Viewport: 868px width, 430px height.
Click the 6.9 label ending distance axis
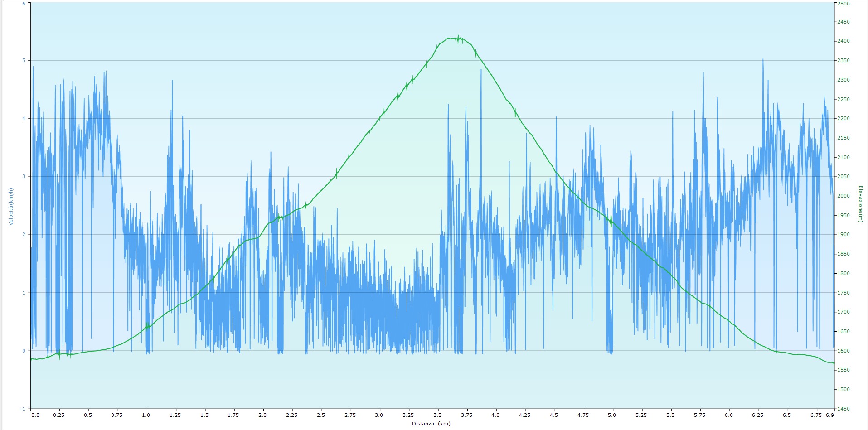[830, 415]
